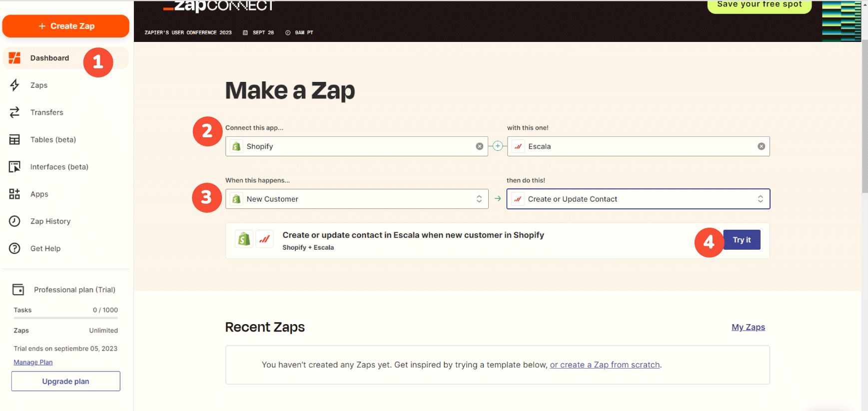This screenshot has width=868, height=411.
Task: Click the Dashboard orange icon
Action: click(x=14, y=58)
